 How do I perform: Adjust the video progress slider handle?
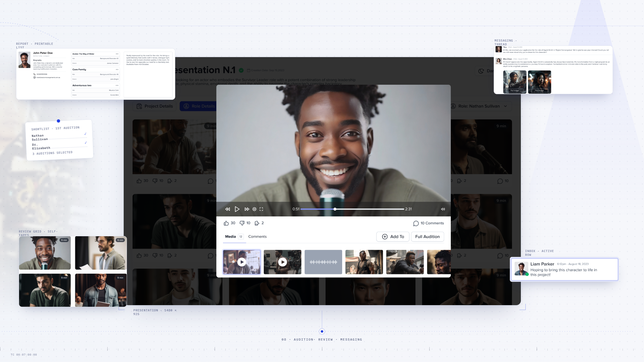[x=335, y=209]
